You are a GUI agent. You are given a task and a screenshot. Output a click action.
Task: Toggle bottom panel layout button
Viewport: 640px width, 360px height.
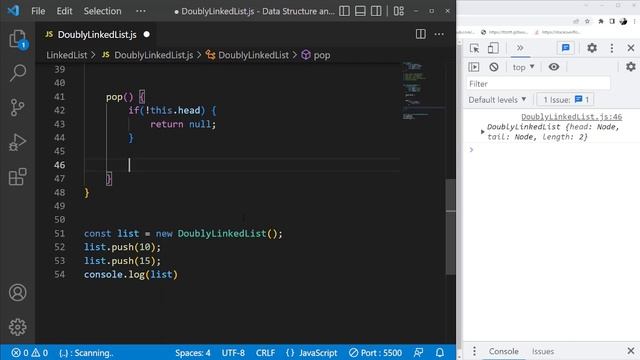[360, 11]
